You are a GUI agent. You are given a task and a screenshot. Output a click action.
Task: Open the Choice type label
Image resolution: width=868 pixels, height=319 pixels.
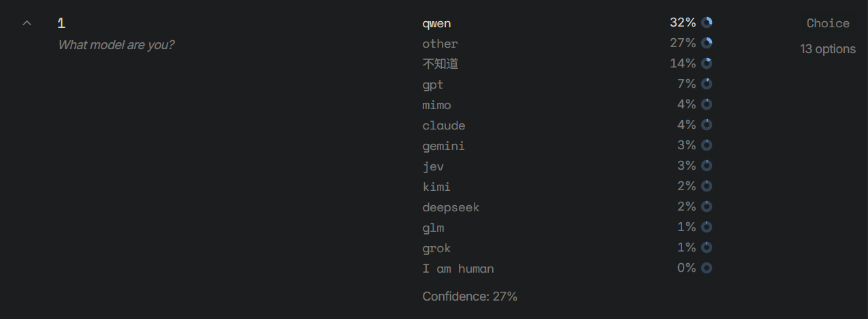[828, 23]
